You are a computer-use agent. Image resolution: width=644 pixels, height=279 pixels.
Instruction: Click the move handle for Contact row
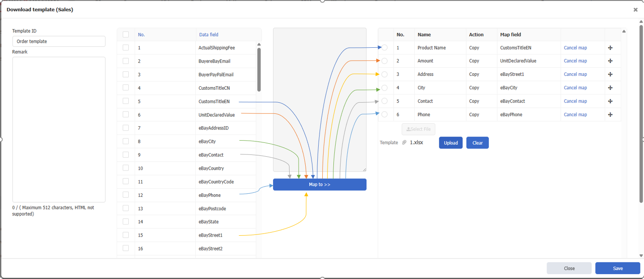[x=610, y=101]
